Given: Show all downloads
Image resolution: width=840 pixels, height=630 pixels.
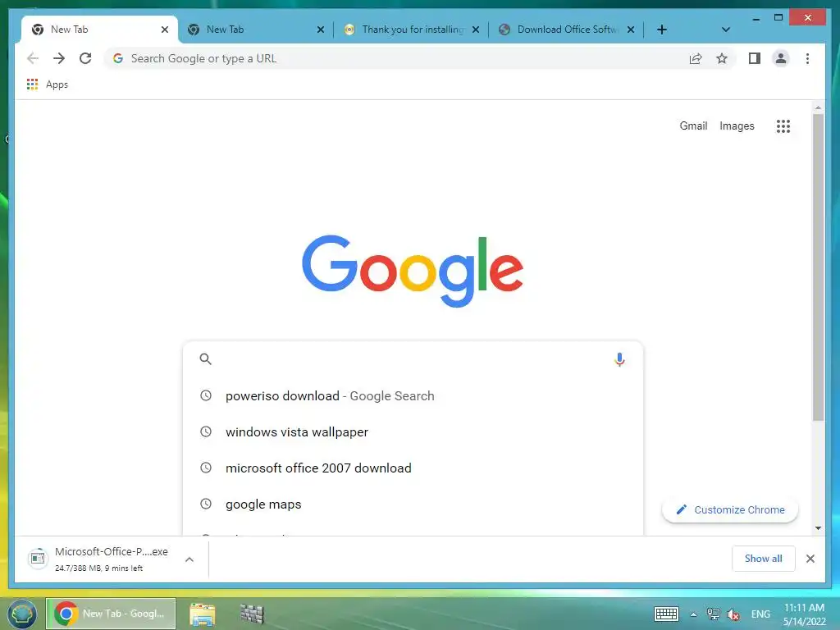Looking at the screenshot, I should pos(763,559).
